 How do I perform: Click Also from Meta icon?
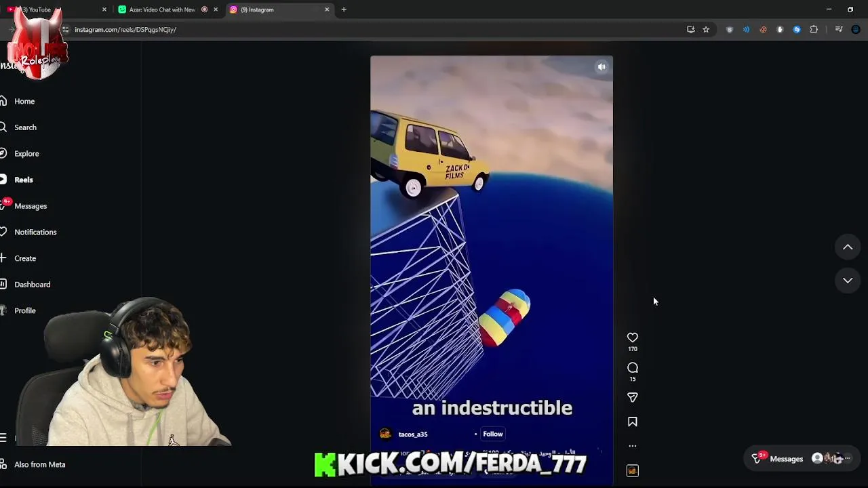[3, 464]
